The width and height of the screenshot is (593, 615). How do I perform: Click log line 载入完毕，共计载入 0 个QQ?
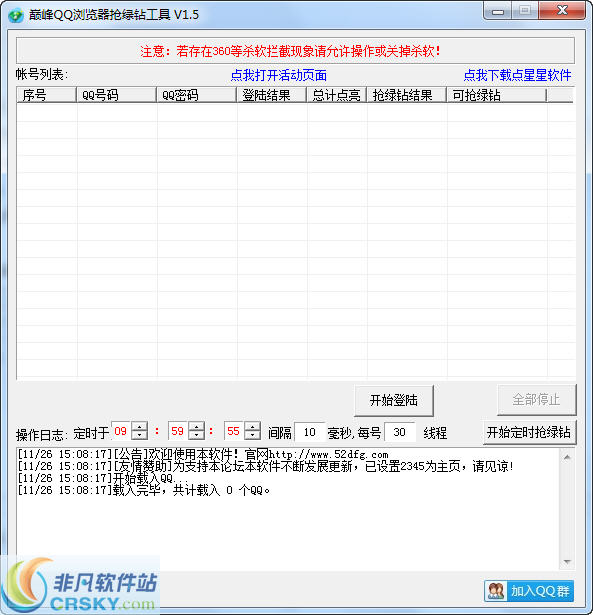pos(144,490)
